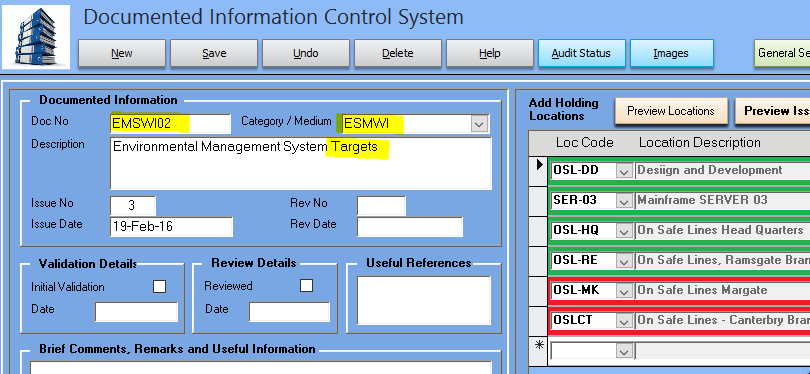
Task: Click the Category / Medium value ESMWI
Action: coord(366,124)
